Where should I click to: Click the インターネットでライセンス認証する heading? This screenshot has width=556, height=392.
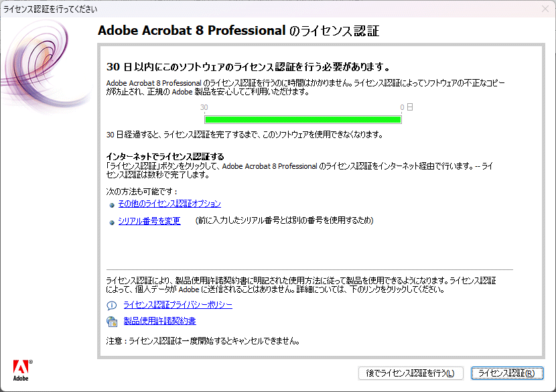[165, 156]
